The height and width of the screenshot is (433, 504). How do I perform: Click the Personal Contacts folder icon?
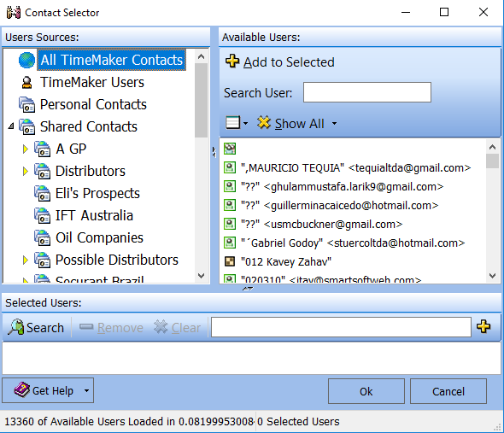point(26,104)
